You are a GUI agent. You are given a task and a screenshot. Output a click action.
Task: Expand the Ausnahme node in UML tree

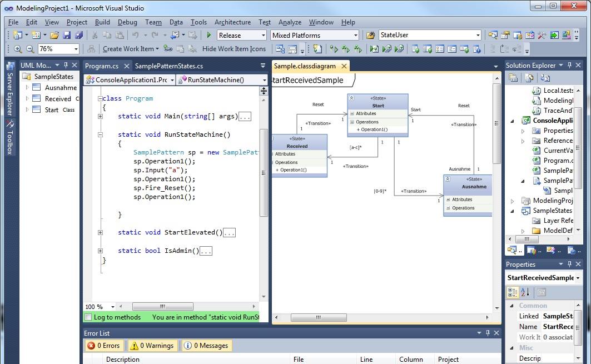point(27,87)
